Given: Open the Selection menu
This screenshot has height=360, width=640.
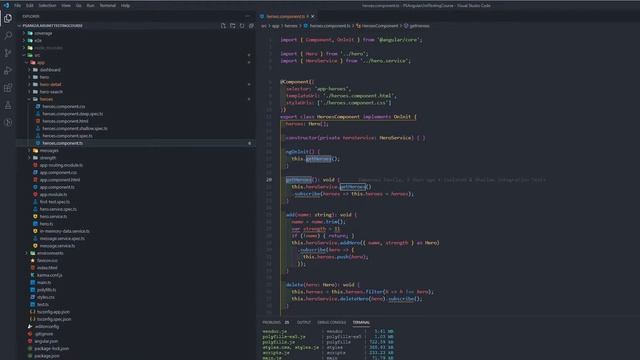Looking at the screenshot, I should (x=47, y=6).
